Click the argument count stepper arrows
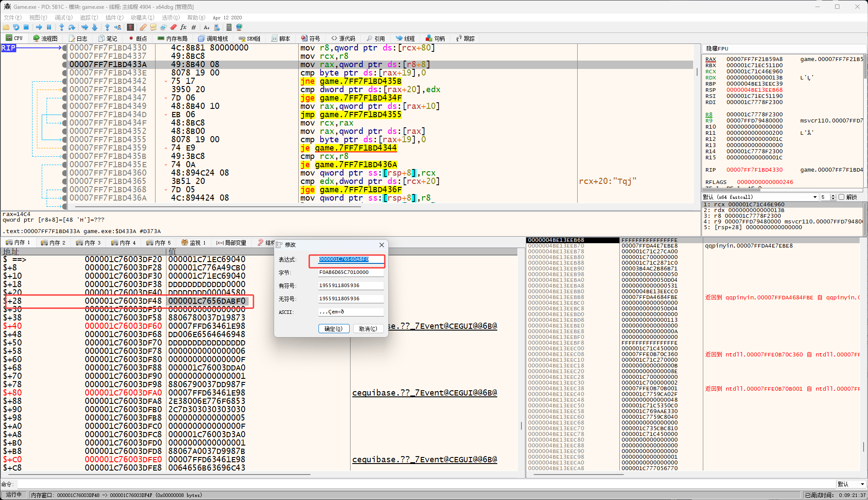The height and width of the screenshot is (500, 868). (833, 197)
